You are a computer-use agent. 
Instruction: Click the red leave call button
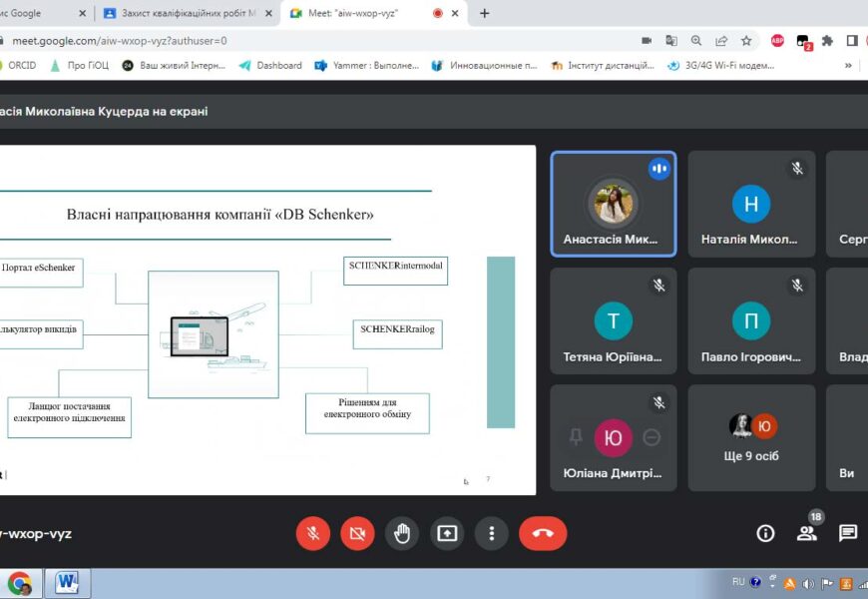click(543, 533)
